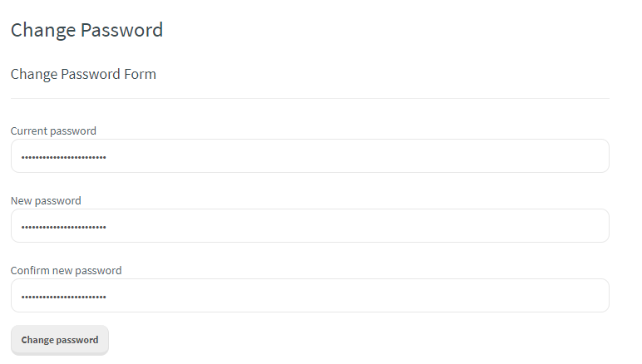The image size is (642, 364).
Task: Click the word "Current" in the first label
Action: (29, 130)
